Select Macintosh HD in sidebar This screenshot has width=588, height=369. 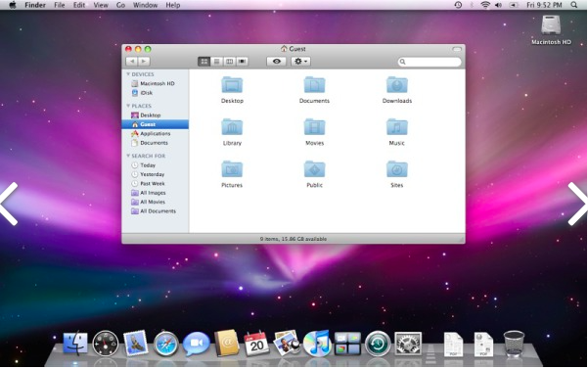155,83
